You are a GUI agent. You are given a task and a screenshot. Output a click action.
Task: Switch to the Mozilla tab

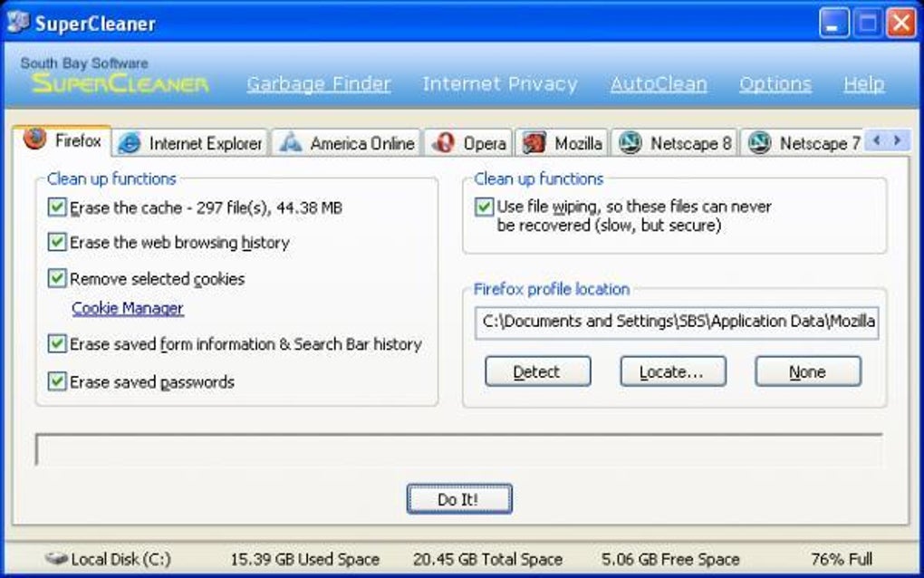tap(562, 143)
